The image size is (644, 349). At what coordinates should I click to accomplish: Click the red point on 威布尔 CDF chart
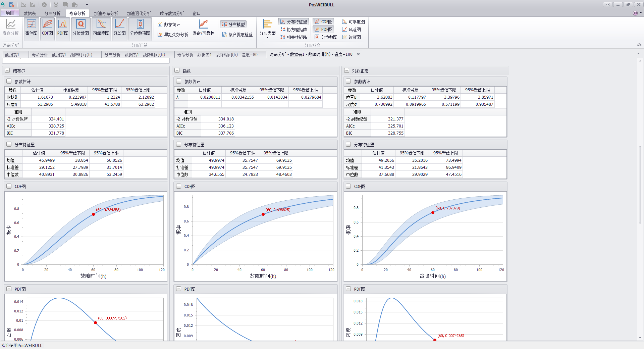coord(93,214)
